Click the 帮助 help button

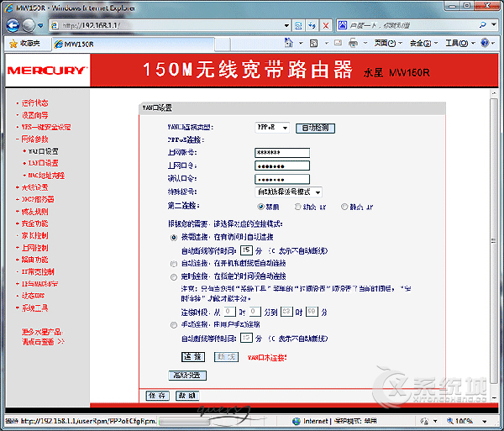[187, 396]
